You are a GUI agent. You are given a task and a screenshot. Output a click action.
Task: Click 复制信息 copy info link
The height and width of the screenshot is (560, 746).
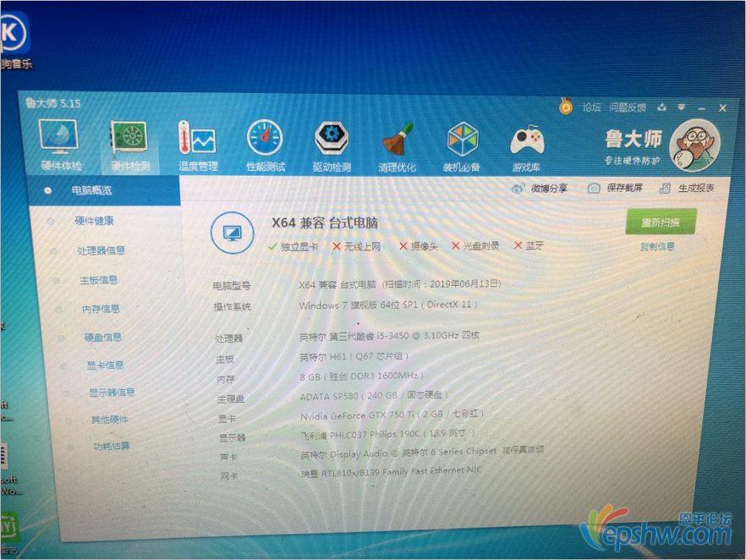[x=657, y=246]
